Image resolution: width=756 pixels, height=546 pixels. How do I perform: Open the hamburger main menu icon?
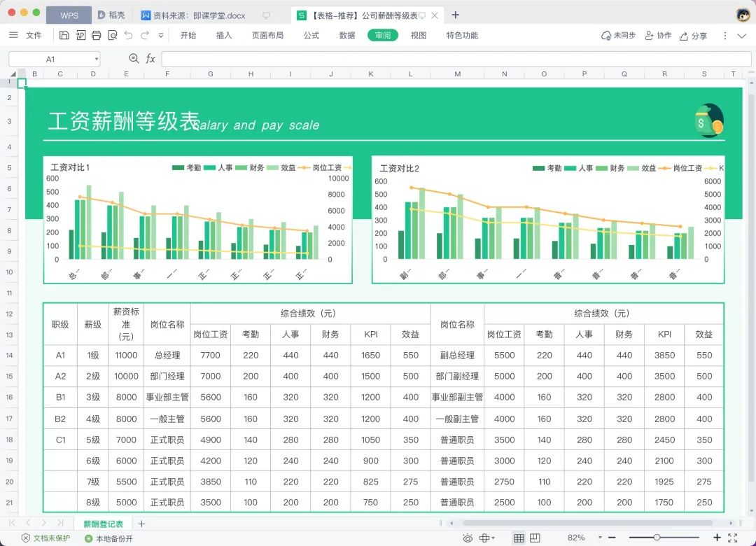pyautogui.click(x=13, y=35)
